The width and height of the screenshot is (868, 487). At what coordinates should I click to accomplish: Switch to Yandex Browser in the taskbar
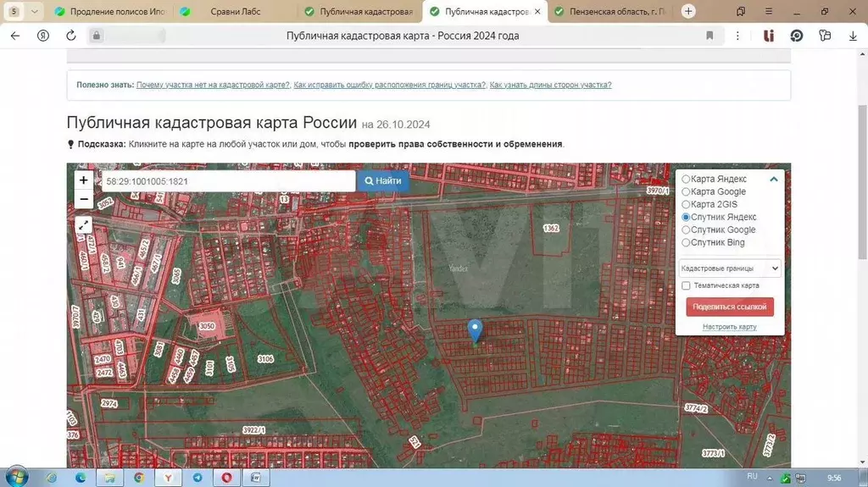(169, 478)
